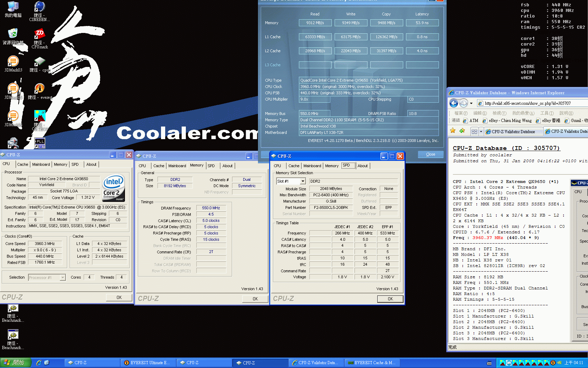Open the Windows Start button
Image resolution: width=588 pixels, height=368 pixels.
point(16,363)
